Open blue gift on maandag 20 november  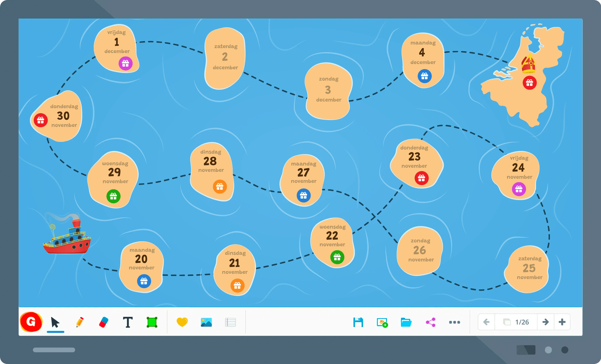click(x=144, y=281)
